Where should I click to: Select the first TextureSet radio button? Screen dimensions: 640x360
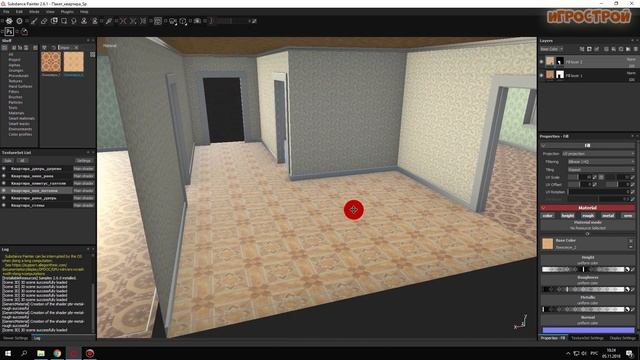[4, 169]
